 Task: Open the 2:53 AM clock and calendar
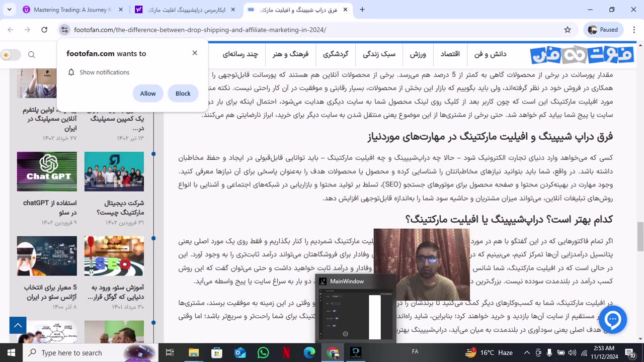pyautogui.click(x=604, y=353)
